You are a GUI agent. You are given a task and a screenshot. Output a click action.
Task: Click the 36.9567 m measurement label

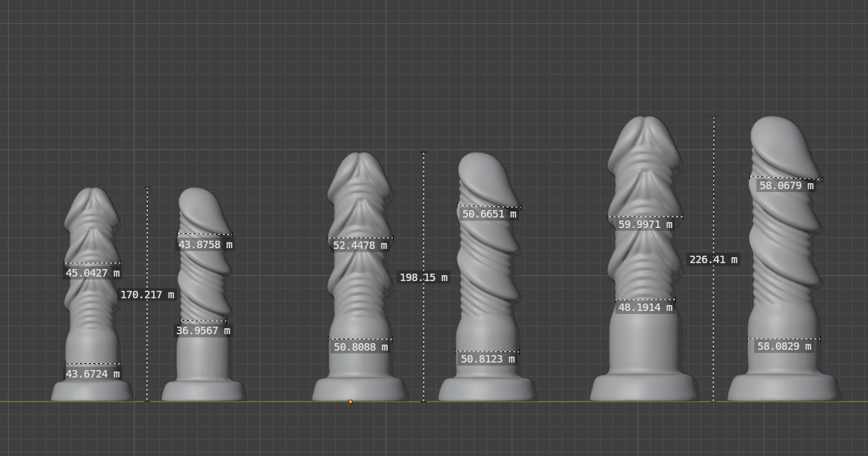pos(203,330)
